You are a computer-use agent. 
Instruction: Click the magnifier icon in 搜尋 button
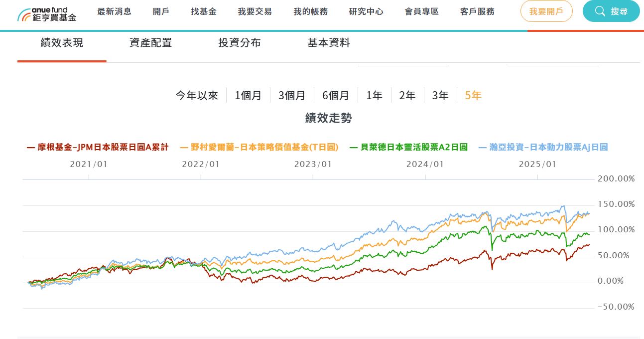[600, 11]
